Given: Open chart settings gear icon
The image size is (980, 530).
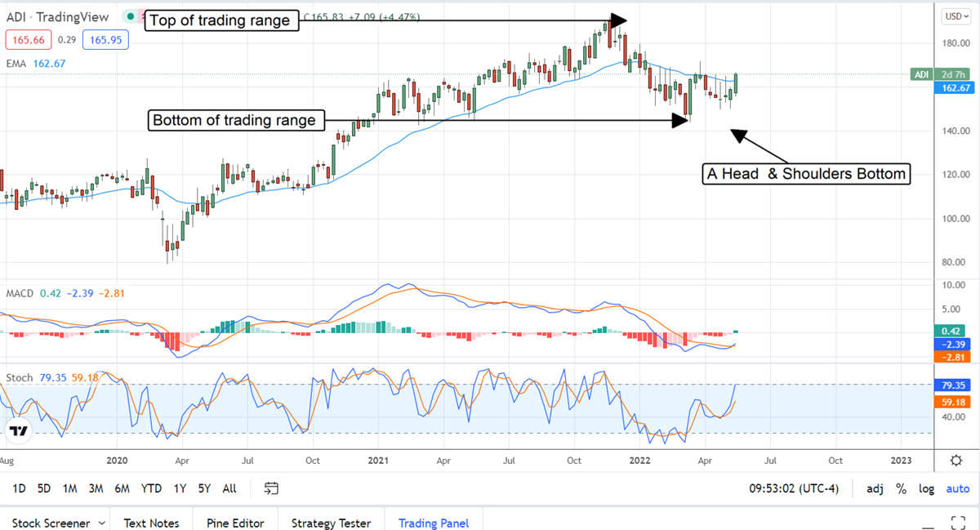Looking at the screenshot, I should [956, 461].
